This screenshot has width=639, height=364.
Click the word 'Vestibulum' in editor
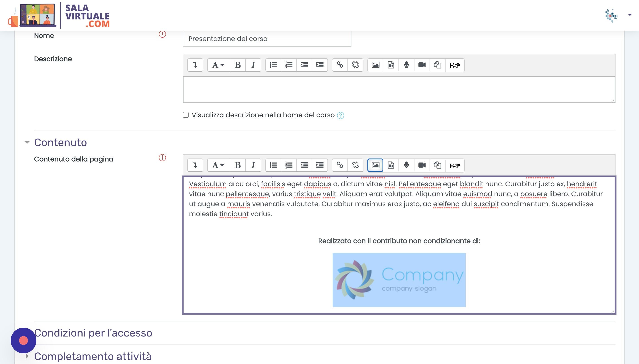[208, 184]
